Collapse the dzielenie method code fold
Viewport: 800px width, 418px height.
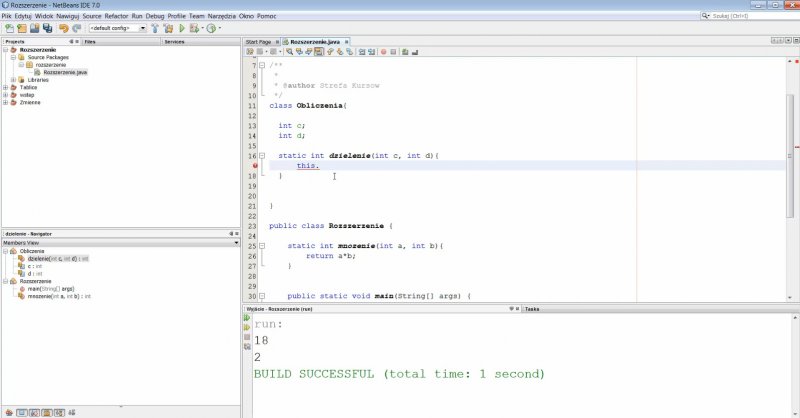pyautogui.click(x=262, y=156)
